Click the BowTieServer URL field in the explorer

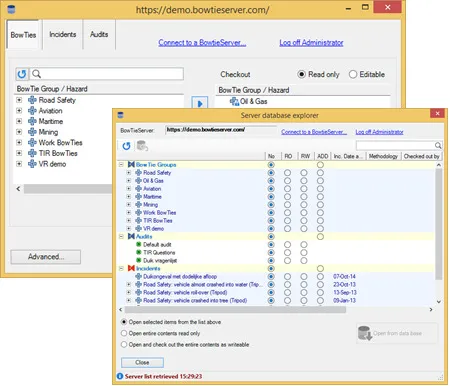click(x=221, y=130)
